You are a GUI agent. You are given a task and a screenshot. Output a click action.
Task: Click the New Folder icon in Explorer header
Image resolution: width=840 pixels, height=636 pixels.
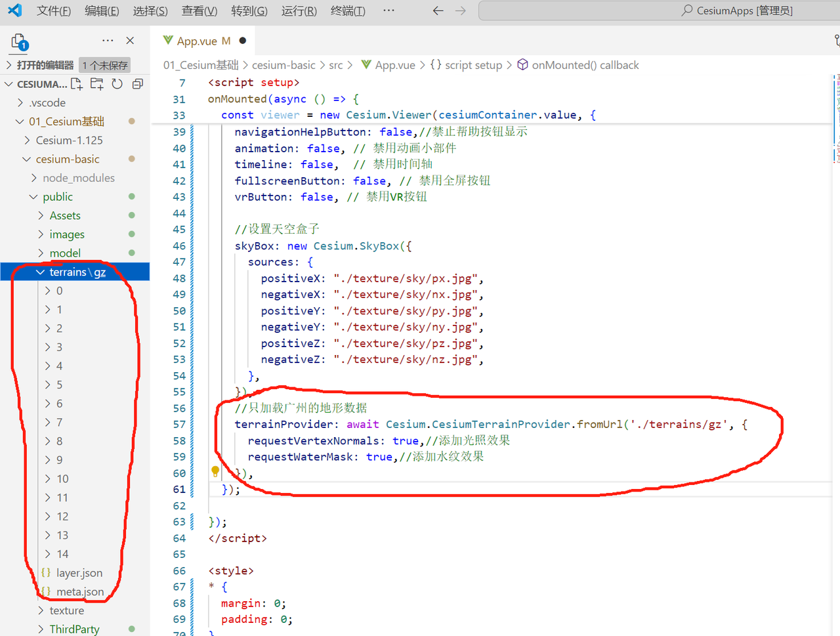point(97,84)
